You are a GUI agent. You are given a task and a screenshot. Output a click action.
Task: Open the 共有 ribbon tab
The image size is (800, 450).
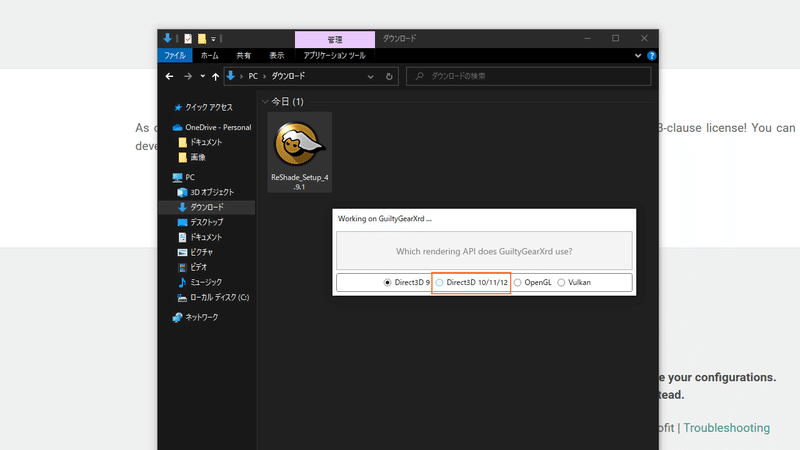243,56
